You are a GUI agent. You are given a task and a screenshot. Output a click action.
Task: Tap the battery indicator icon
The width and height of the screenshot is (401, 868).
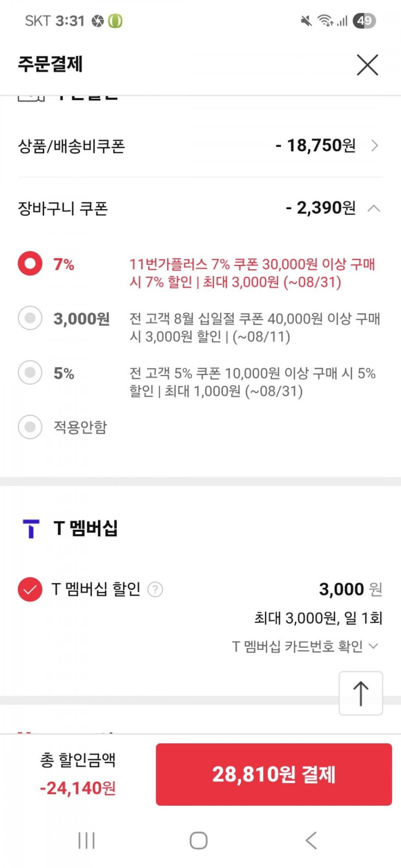pyautogui.click(x=364, y=21)
